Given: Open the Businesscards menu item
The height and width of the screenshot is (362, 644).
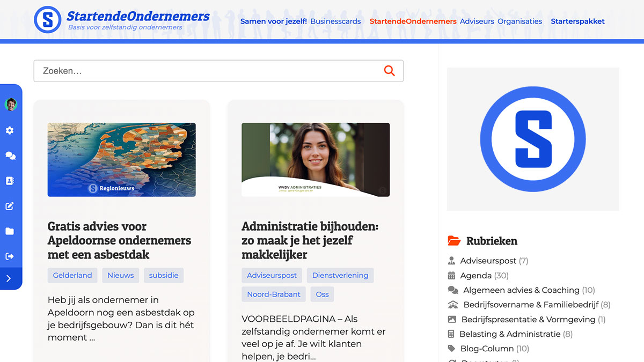Looking at the screenshot, I should click(x=335, y=21).
